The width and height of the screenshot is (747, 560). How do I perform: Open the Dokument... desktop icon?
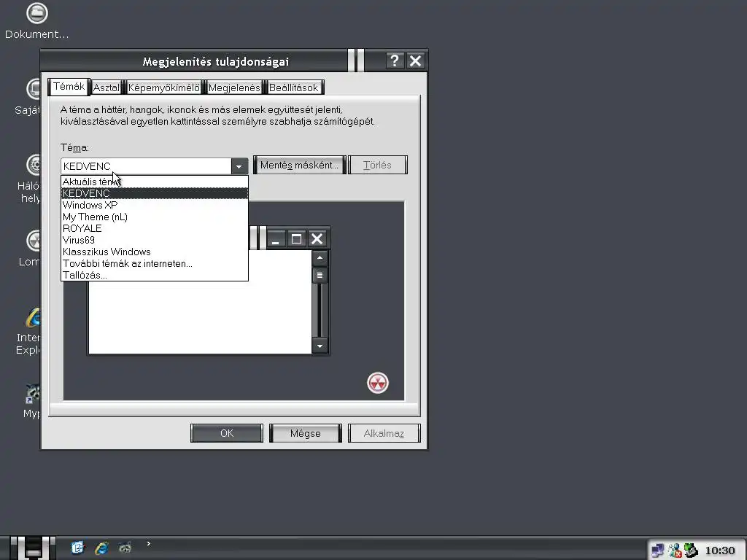36,21
